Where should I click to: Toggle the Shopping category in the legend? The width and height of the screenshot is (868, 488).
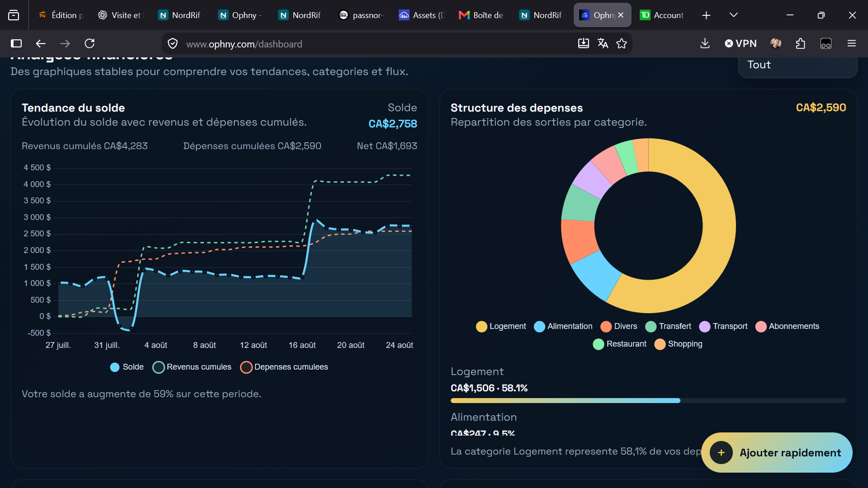[x=678, y=344]
